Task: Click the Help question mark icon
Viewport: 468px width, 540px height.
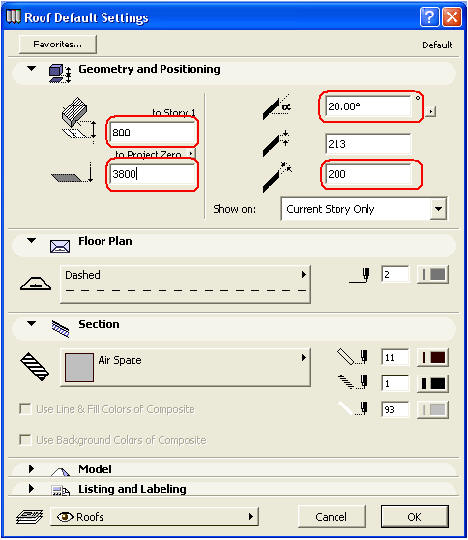Action: [x=429, y=17]
